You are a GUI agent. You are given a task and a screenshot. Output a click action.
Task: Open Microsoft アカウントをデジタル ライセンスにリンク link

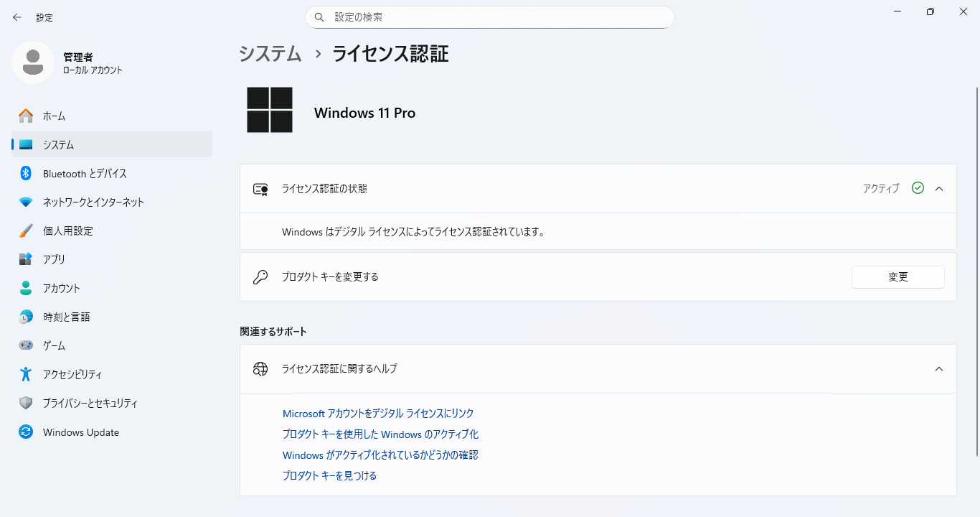[x=378, y=414]
